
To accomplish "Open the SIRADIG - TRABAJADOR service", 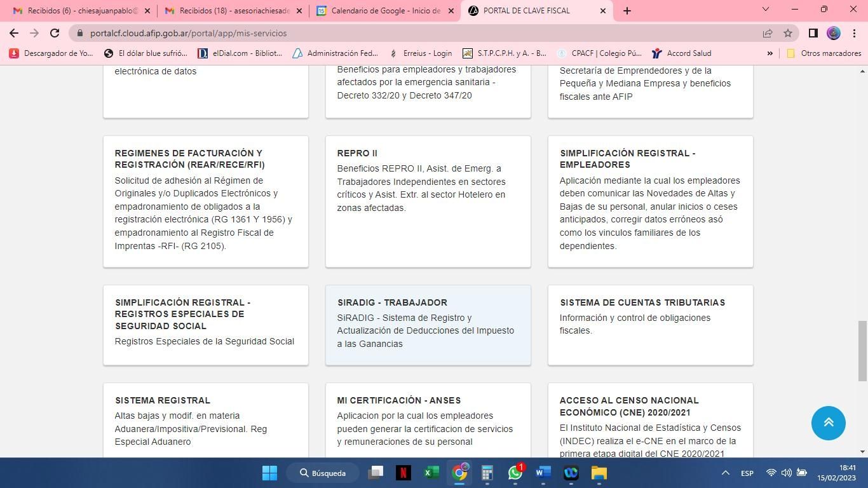I will tap(428, 324).
